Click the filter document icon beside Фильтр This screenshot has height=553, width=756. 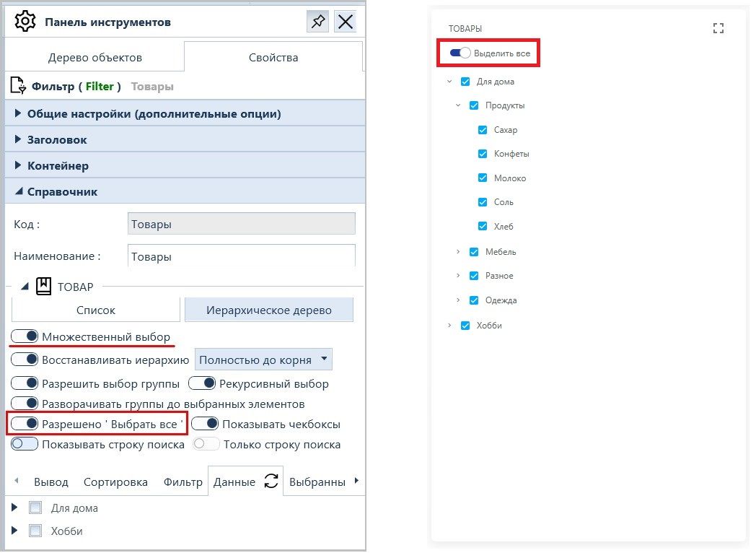pos(18,85)
